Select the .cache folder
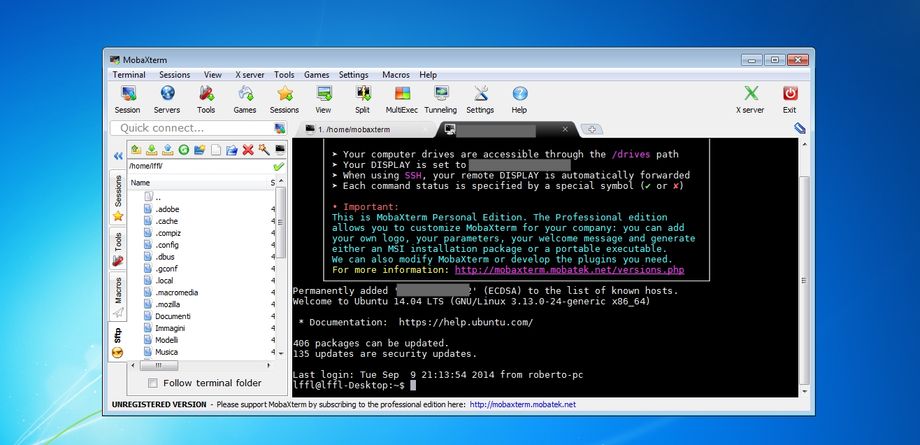This screenshot has height=445, width=920. pos(167,221)
